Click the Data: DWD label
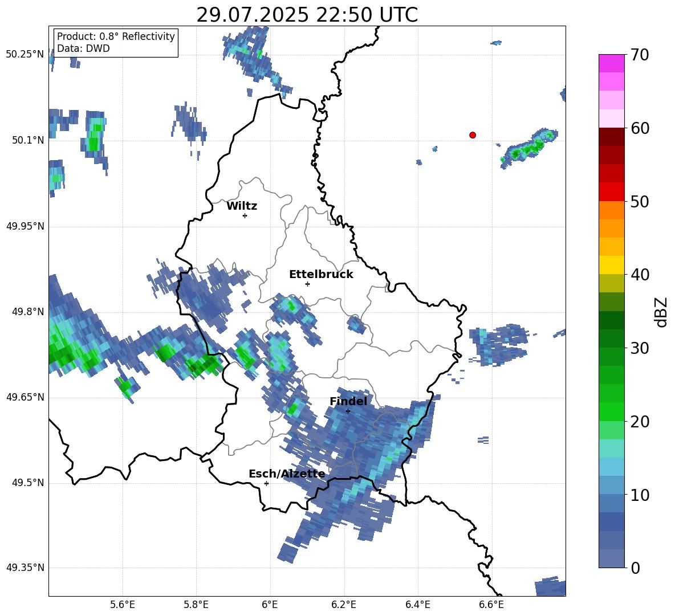 83,48
